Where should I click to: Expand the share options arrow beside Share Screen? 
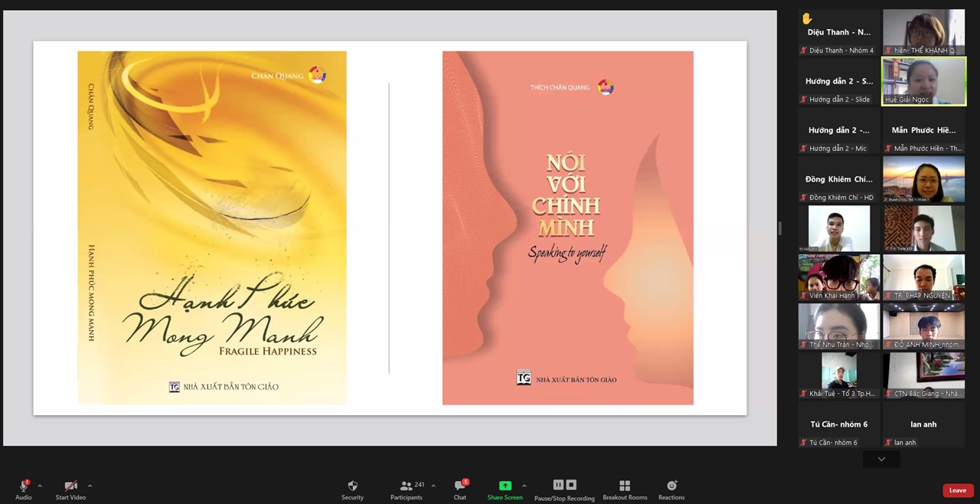click(524, 486)
